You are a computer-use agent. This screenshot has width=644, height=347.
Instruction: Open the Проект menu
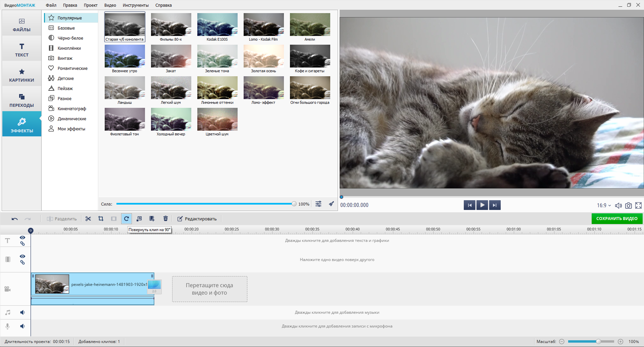[91, 5]
